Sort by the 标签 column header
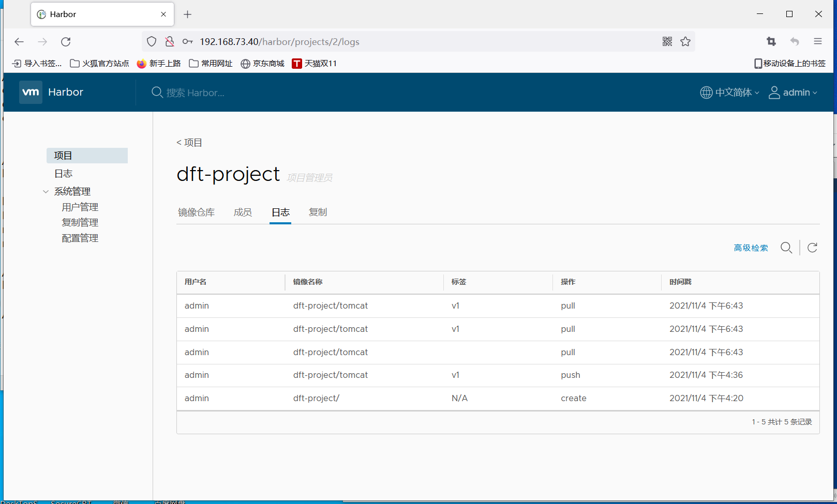The image size is (837, 504). pyautogui.click(x=459, y=282)
